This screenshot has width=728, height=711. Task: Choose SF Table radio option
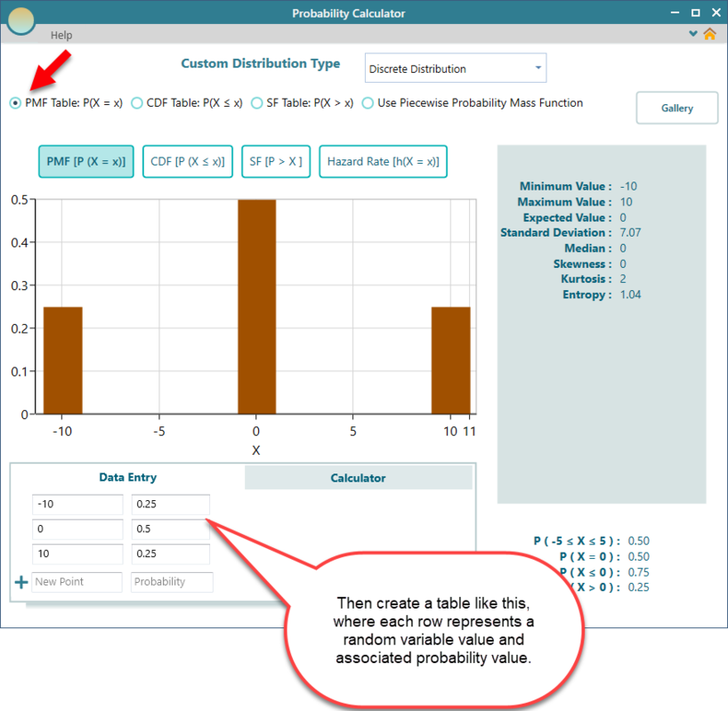coord(257,103)
